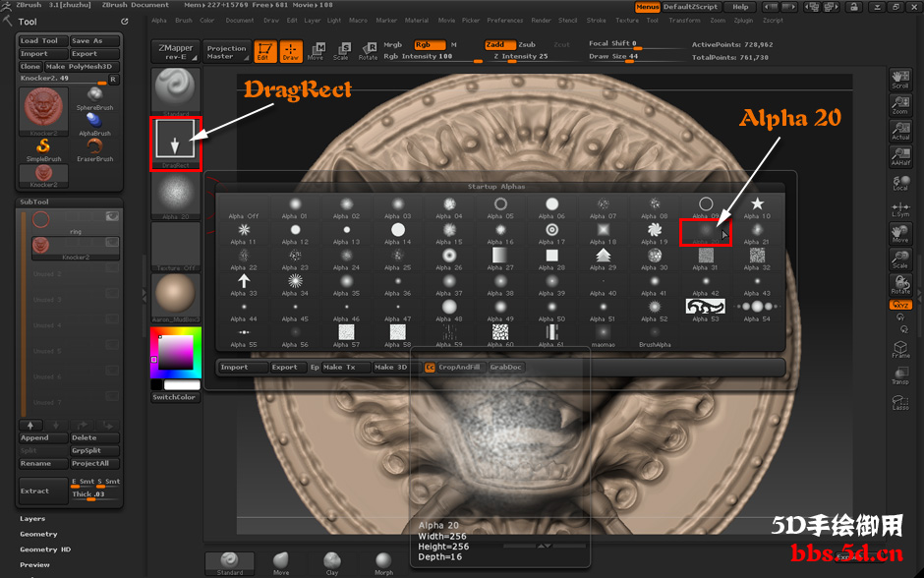Expand the Preview section
The width and height of the screenshot is (924, 578).
click(34, 565)
